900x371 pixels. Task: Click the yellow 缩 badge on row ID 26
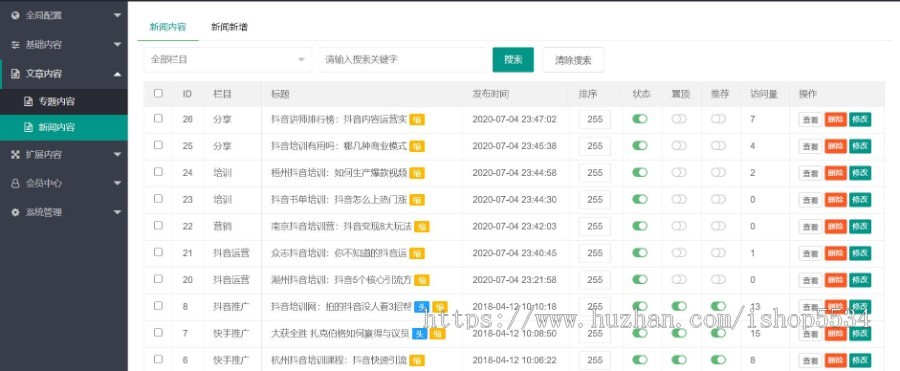point(417,119)
